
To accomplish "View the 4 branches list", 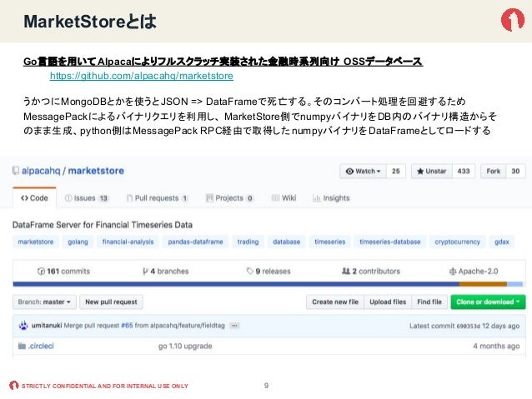I will click(x=165, y=272).
